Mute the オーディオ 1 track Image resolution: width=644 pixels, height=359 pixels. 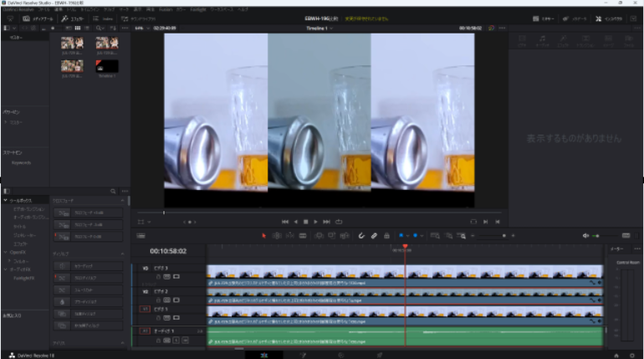(x=186, y=338)
